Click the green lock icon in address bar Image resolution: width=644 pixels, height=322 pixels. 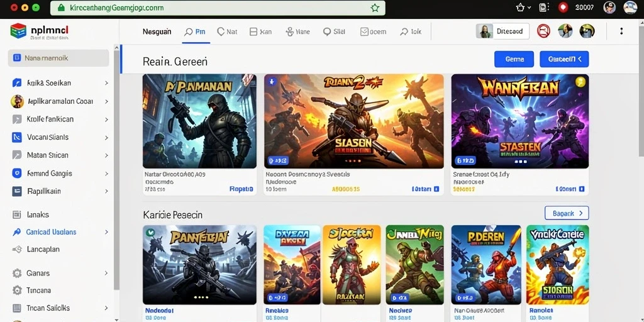(x=61, y=8)
